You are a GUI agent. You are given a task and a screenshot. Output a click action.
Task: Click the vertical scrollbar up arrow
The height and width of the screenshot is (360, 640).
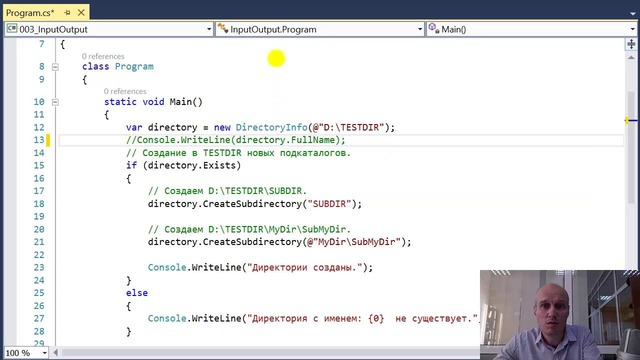(631, 58)
